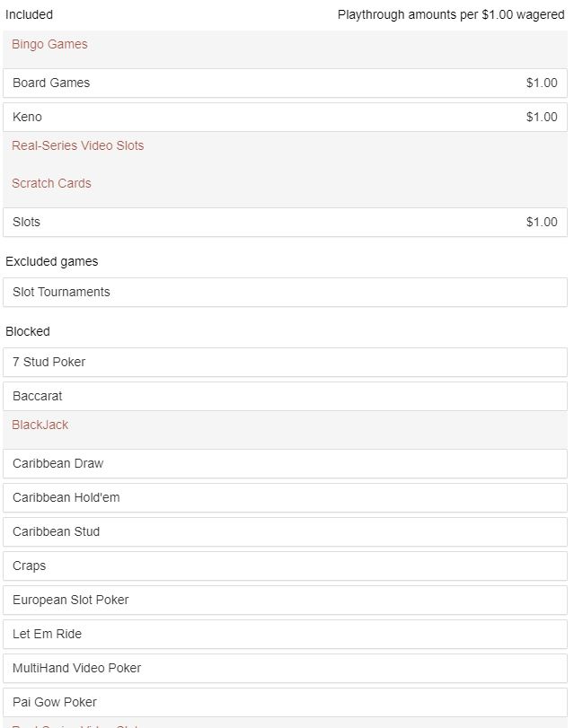Viewport: 574px width, 728px height.
Task: Click the European Slot Poker row
Action: tap(285, 600)
